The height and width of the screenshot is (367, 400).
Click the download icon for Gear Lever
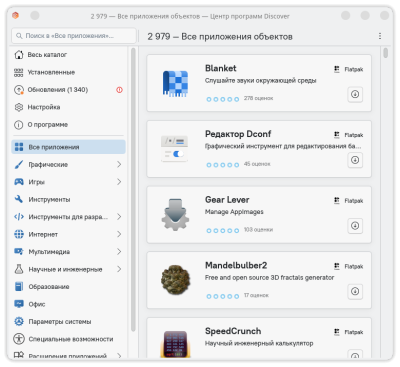click(x=355, y=226)
